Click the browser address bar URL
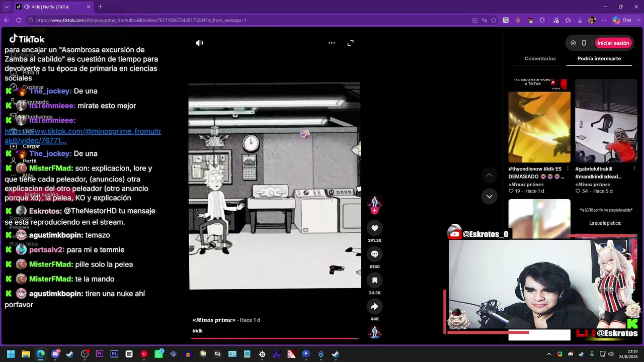The image size is (644, 362). coord(141,20)
